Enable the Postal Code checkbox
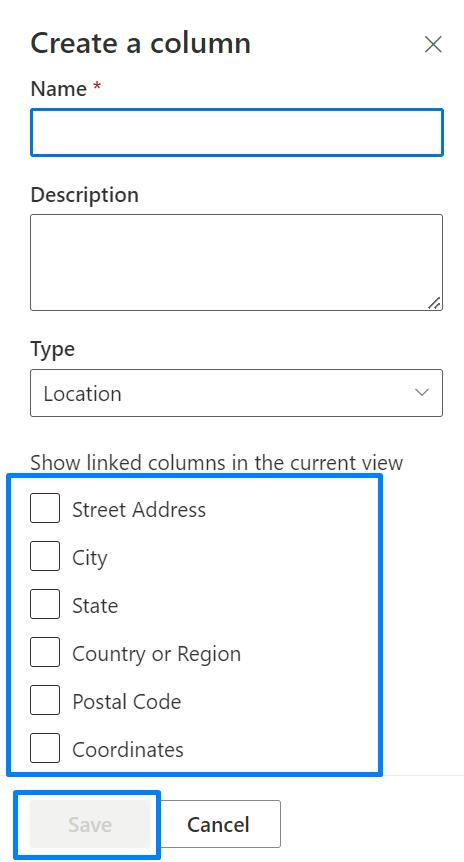 [x=45, y=700]
